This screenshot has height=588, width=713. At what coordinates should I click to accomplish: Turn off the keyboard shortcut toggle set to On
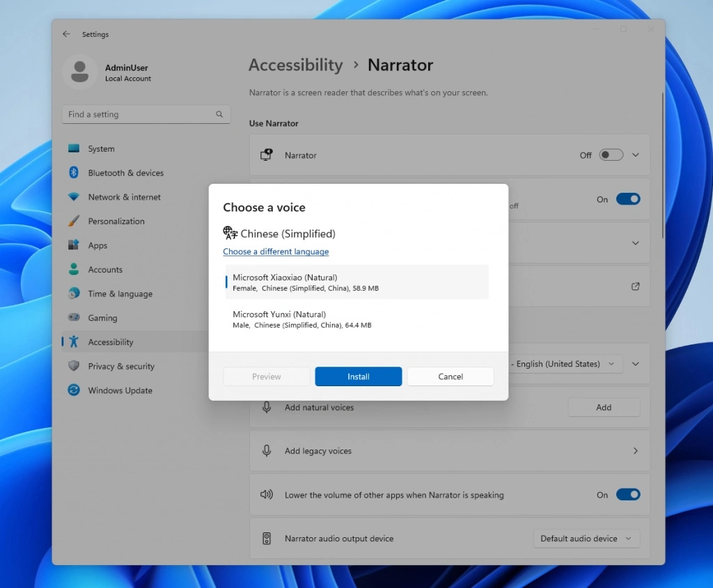[x=627, y=198]
